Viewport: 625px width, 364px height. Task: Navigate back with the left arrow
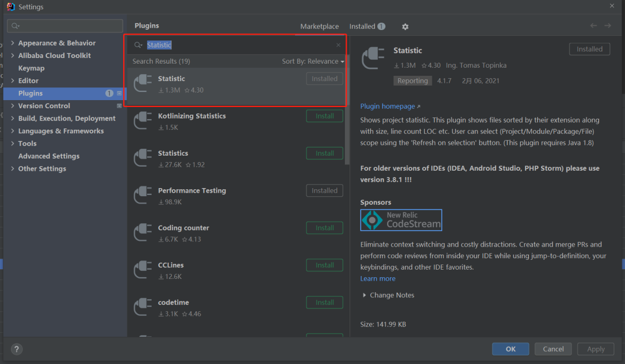point(594,25)
